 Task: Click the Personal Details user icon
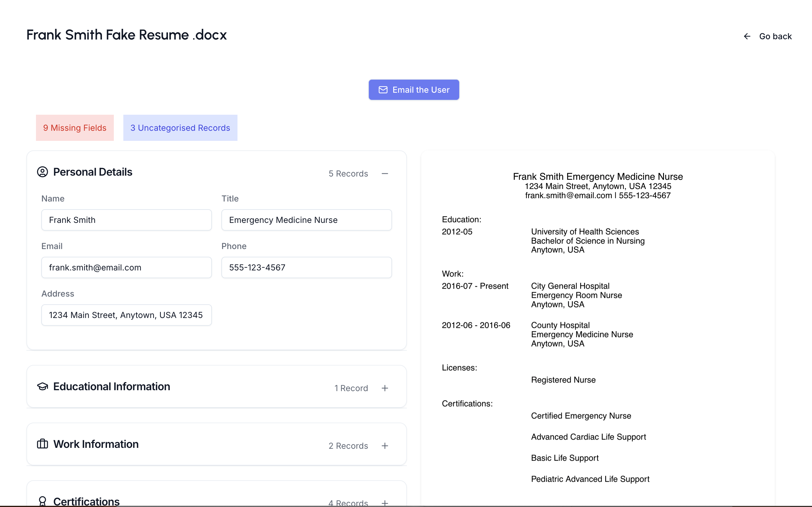pyautogui.click(x=43, y=172)
